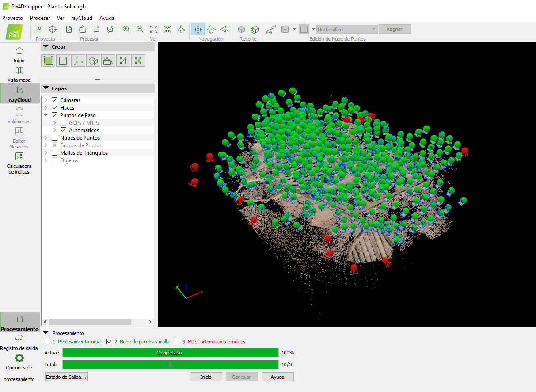Click the Ayuda button in processing panel

[x=278, y=377]
